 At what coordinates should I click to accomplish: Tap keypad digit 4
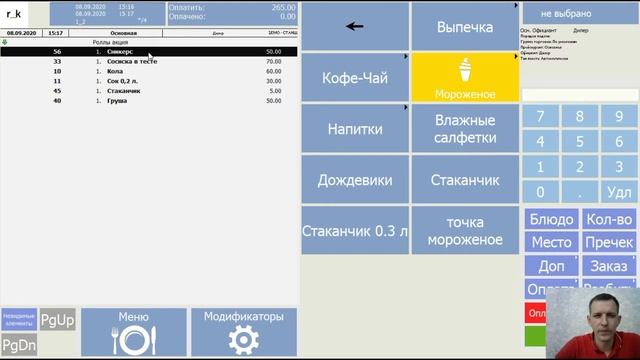(540, 141)
